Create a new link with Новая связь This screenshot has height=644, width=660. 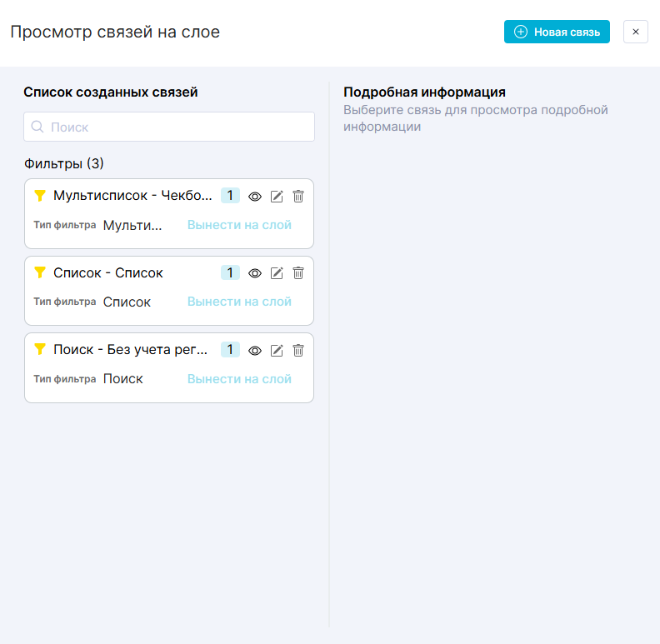point(557,32)
